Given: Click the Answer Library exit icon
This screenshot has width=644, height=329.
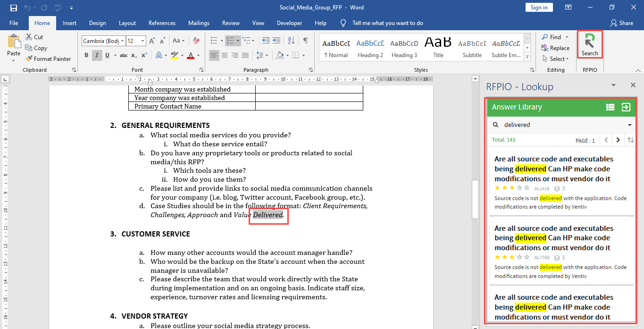Looking at the screenshot, I should tap(626, 107).
